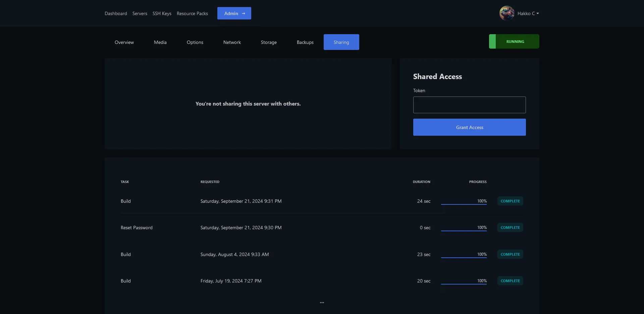
Task: Select the Sharing tab
Action: (341, 42)
